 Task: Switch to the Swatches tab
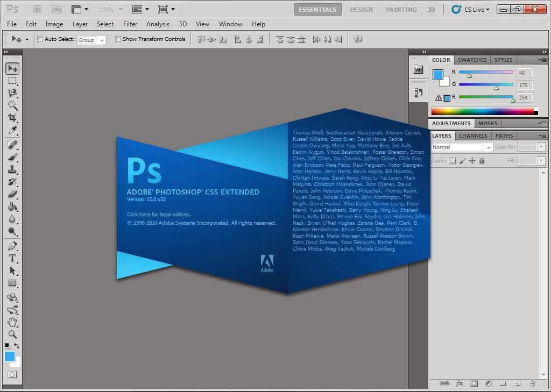pyautogui.click(x=472, y=60)
